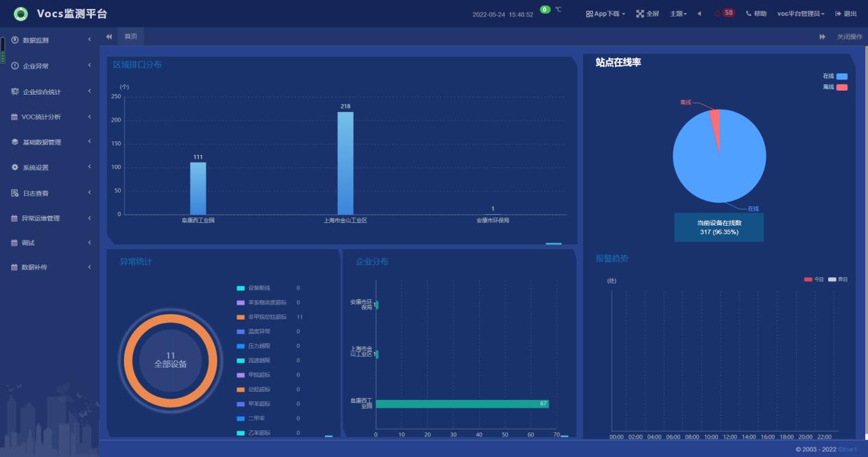Open the alarm notification badge showing 58
The height and width of the screenshot is (457, 868).
click(727, 13)
